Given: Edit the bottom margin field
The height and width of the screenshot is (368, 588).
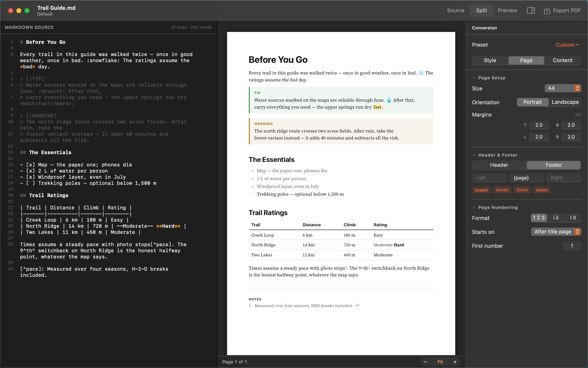Looking at the screenshot, I should point(571,125).
